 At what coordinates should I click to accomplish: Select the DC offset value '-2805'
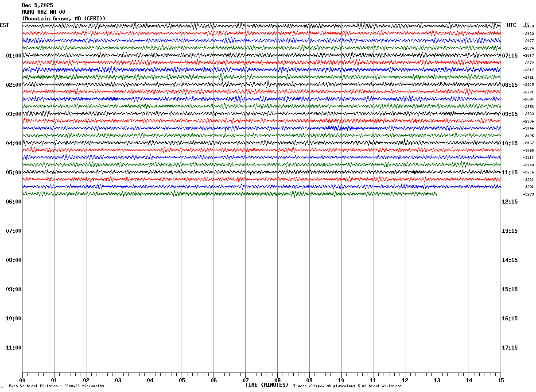[528, 85]
